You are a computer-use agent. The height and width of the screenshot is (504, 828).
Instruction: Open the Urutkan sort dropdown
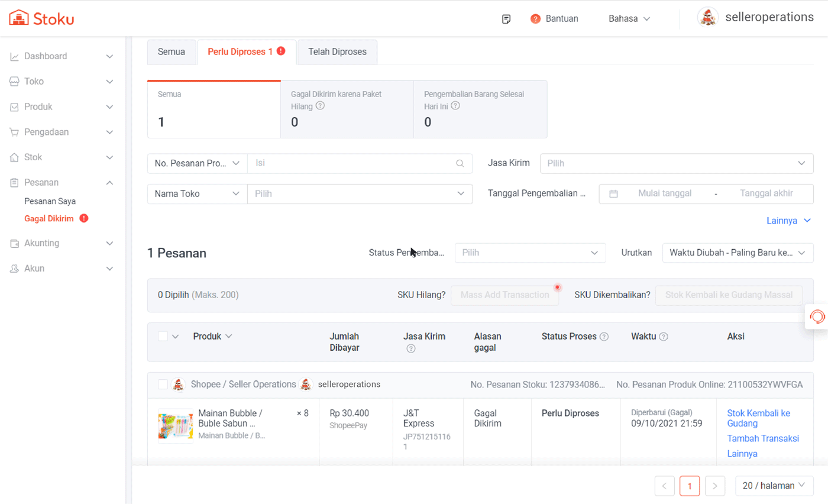tap(737, 253)
